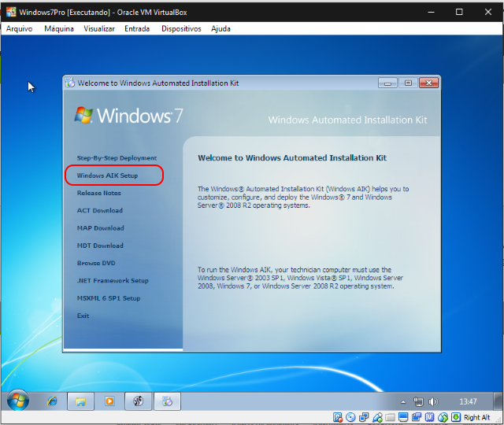Image resolution: width=504 pixels, height=425 pixels.
Task: Click the AIK window title bar icon
Action: (70, 83)
